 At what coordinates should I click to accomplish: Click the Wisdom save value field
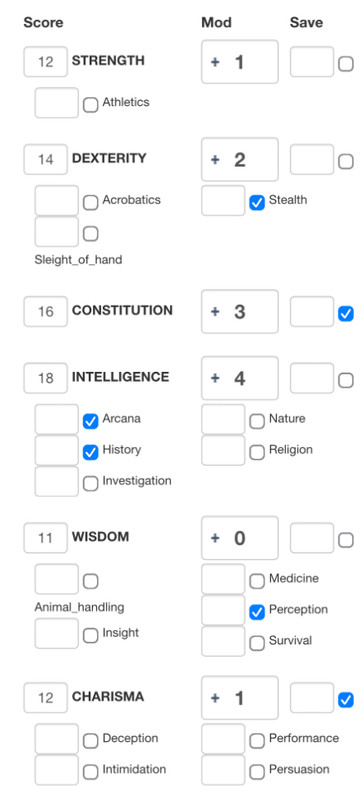coord(312,538)
